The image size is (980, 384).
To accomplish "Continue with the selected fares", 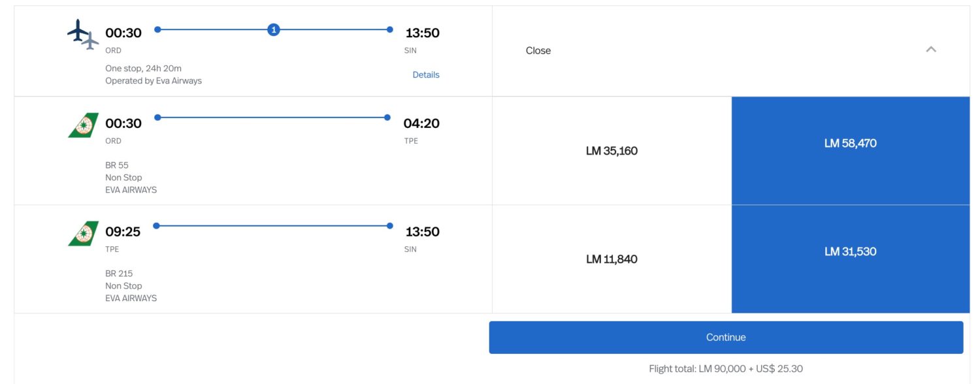I will pyautogui.click(x=725, y=336).
